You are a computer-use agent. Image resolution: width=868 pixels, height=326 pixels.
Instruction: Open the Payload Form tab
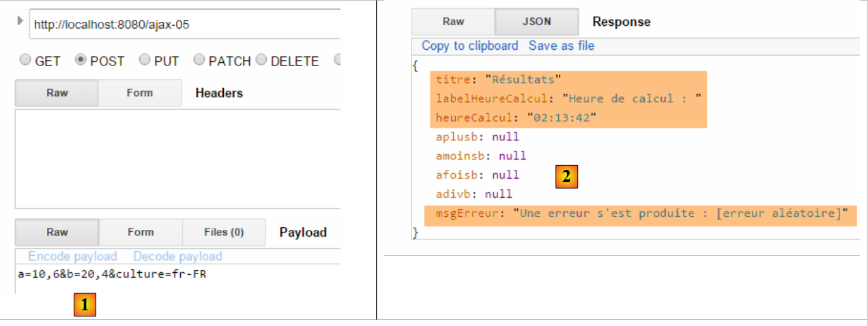pyautogui.click(x=140, y=232)
